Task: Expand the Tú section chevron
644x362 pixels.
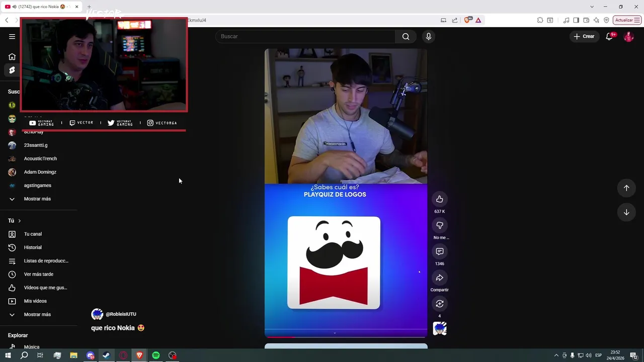Action: pos(20,221)
